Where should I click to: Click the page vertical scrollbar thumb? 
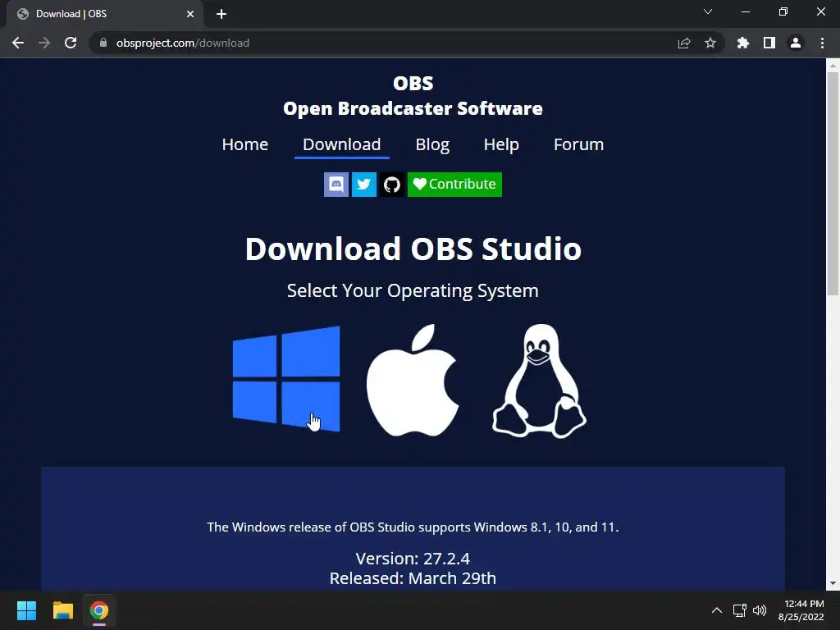833,184
